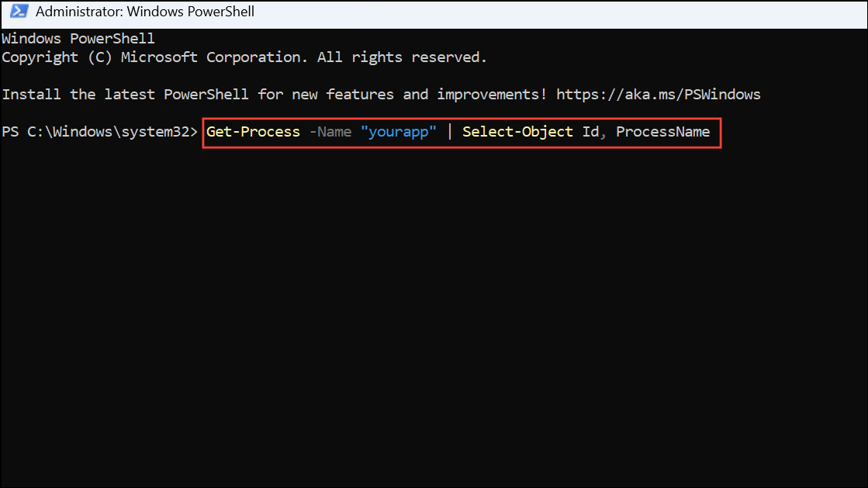Click inside the red highlighted command box
The image size is (868, 488).
pos(461,131)
